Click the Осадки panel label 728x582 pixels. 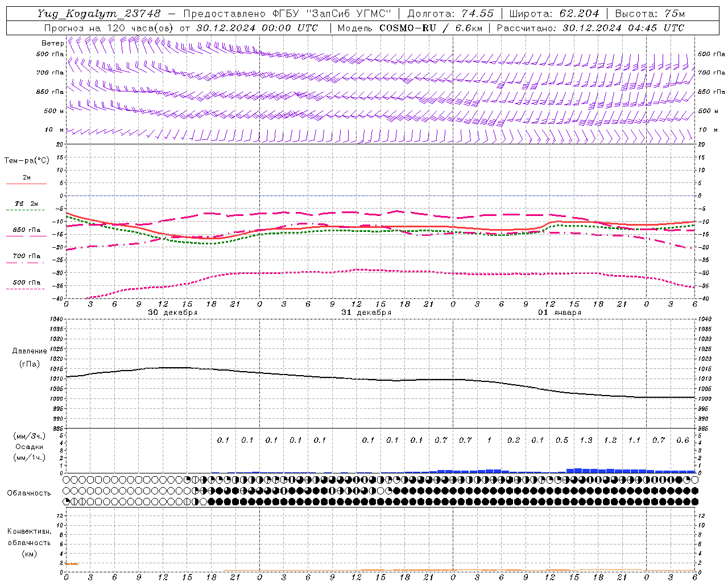[30, 447]
